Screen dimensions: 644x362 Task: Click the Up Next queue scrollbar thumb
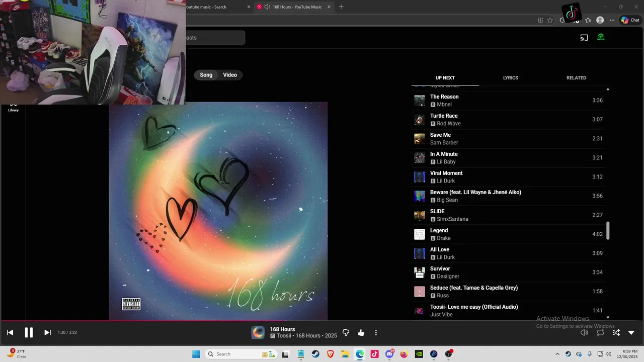[608, 231]
